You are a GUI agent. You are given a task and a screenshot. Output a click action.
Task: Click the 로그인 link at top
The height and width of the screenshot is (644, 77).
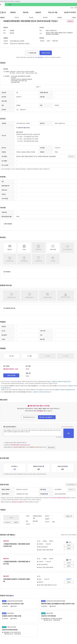pos(72,8)
